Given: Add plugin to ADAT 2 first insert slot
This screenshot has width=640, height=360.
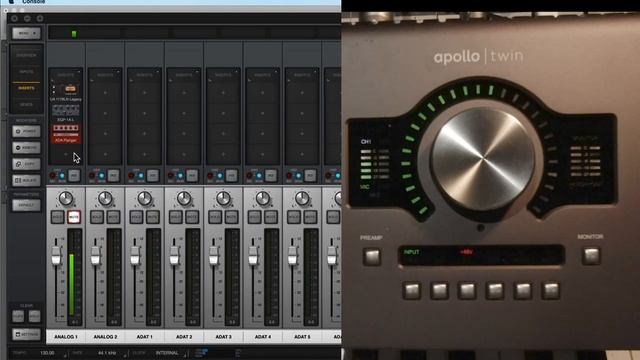Looking at the screenshot, I should pyautogui.click(x=184, y=93).
